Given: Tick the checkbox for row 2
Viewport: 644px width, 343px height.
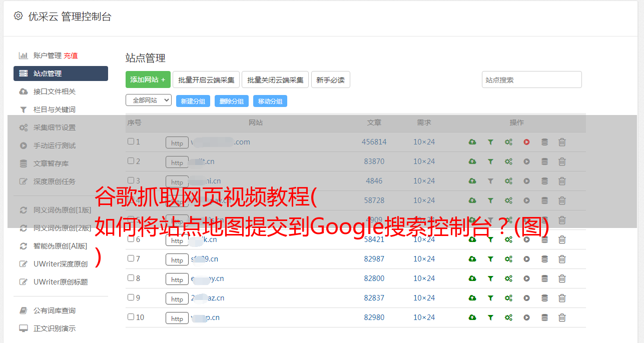Looking at the screenshot, I should click(131, 161).
